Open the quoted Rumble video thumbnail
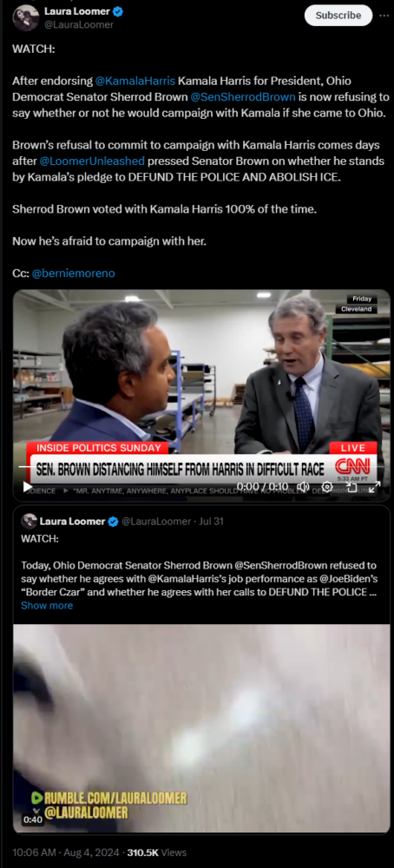394x868 pixels. click(x=201, y=728)
